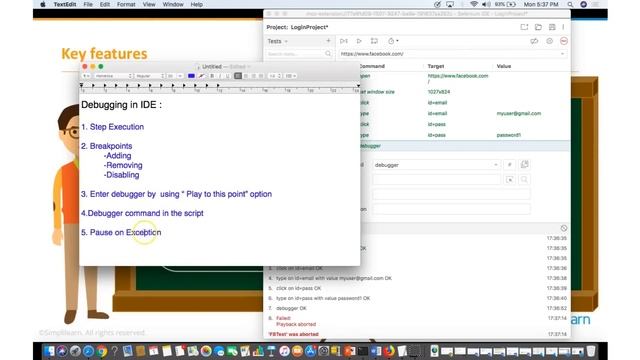640x360 pixels.
Task: Click the https://www.facebook.com target cell
Action: (x=458, y=78)
